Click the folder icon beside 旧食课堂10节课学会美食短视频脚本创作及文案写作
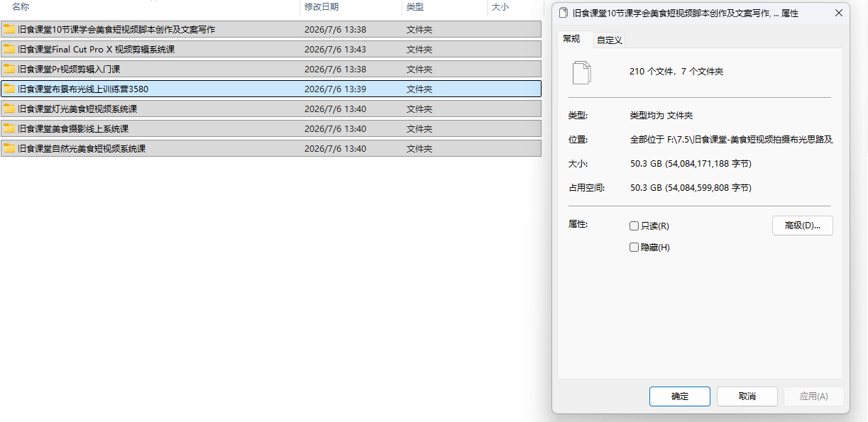 click(x=9, y=30)
